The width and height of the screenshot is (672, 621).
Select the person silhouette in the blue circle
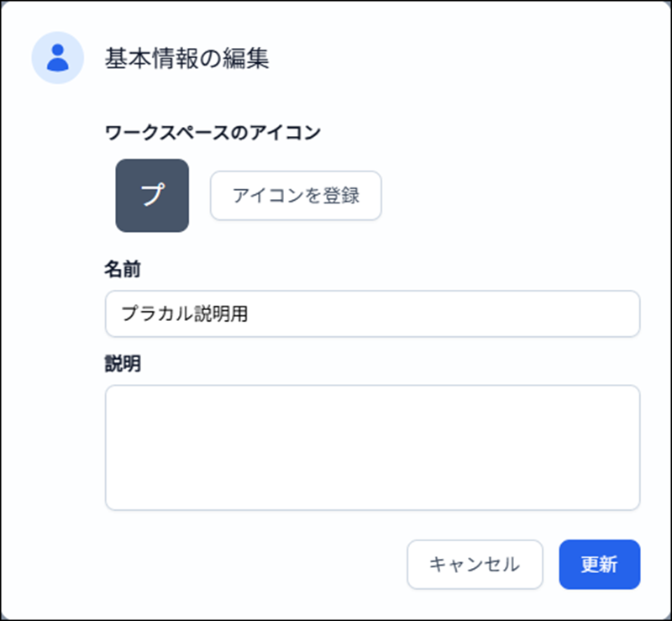[57, 58]
